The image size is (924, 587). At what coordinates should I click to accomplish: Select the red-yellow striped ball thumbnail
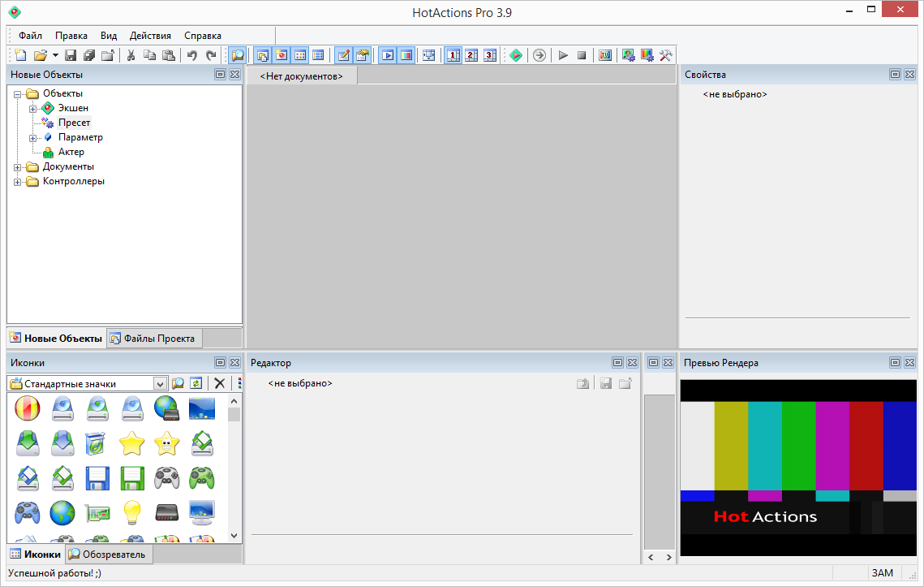(x=27, y=409)
